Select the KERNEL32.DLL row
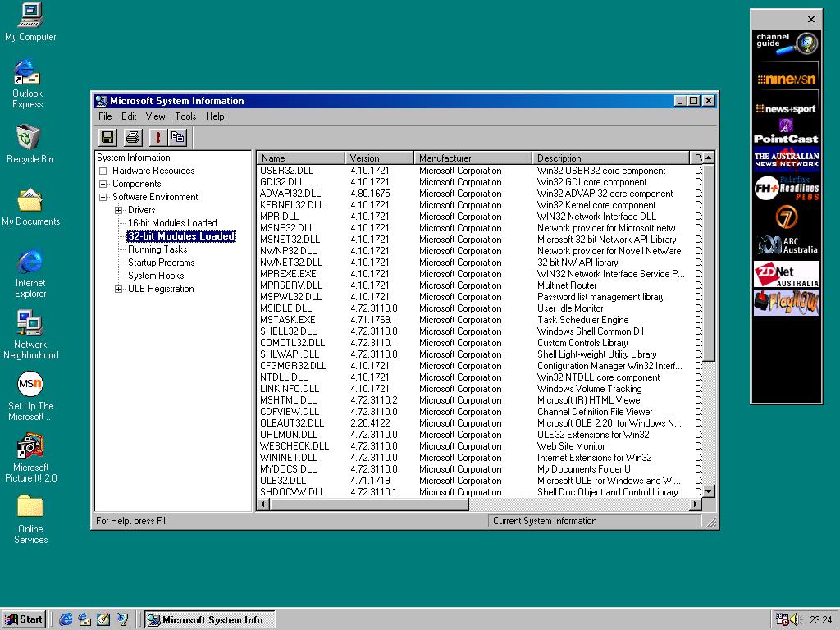This screenshot has width=840, height=630. (x=479, y=205)
